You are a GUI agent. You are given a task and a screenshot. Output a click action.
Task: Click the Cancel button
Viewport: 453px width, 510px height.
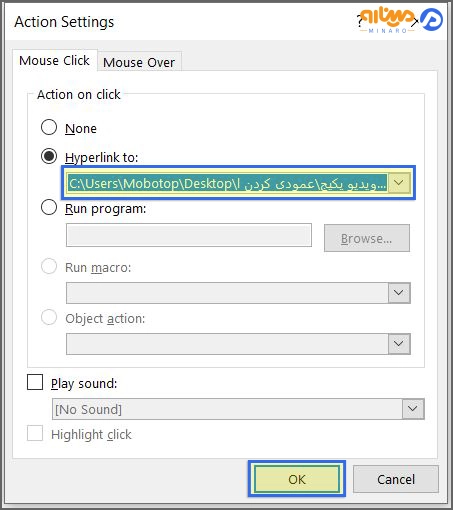click(x=396, y=479)
